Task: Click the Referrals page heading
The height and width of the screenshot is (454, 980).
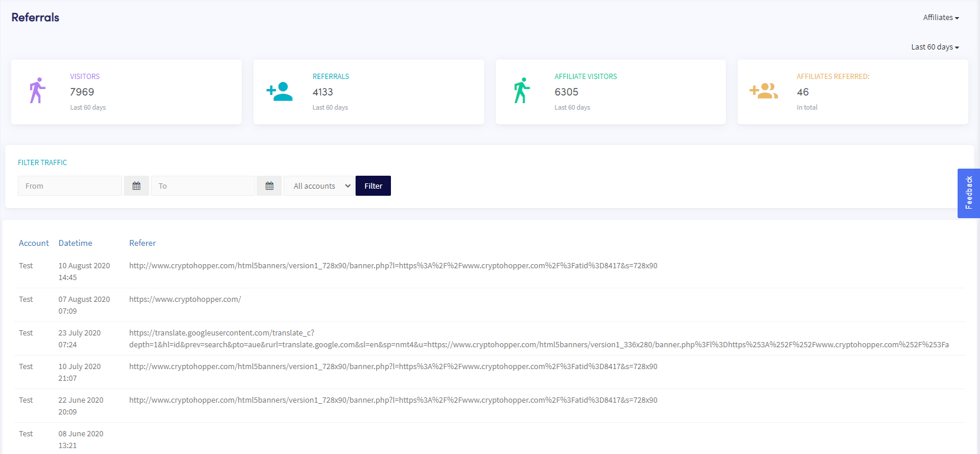Action: 35,18
